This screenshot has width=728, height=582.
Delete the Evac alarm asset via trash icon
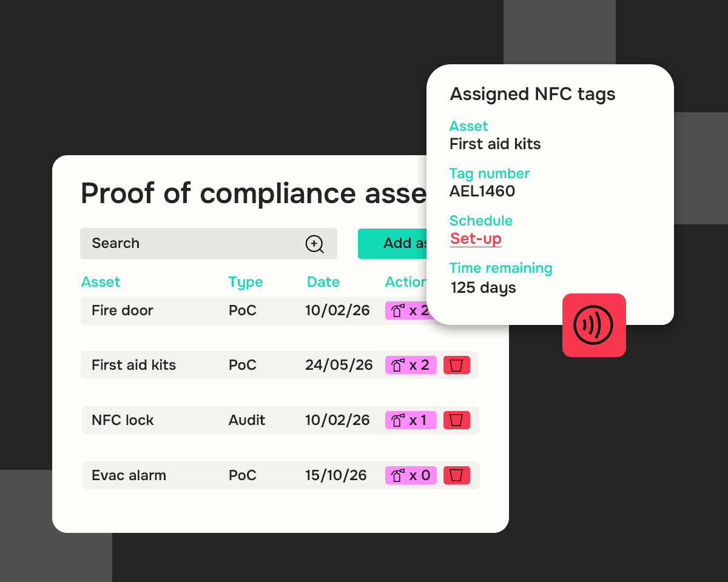[457, 475]
